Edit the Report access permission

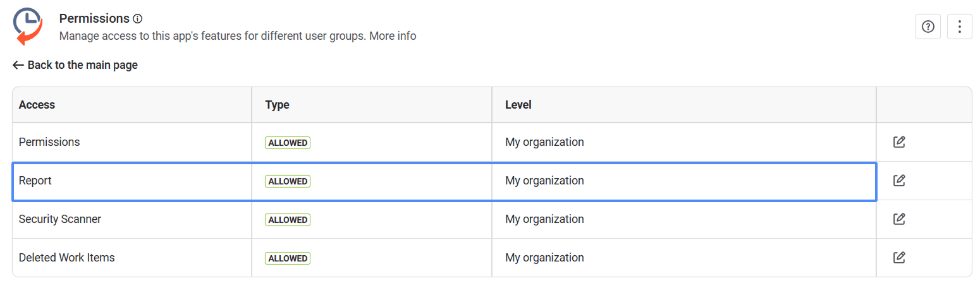click(x=899, y=181)
